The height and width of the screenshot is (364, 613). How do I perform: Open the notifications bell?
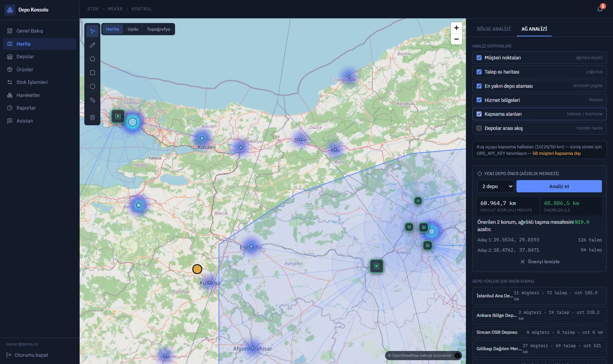[600, 9]
